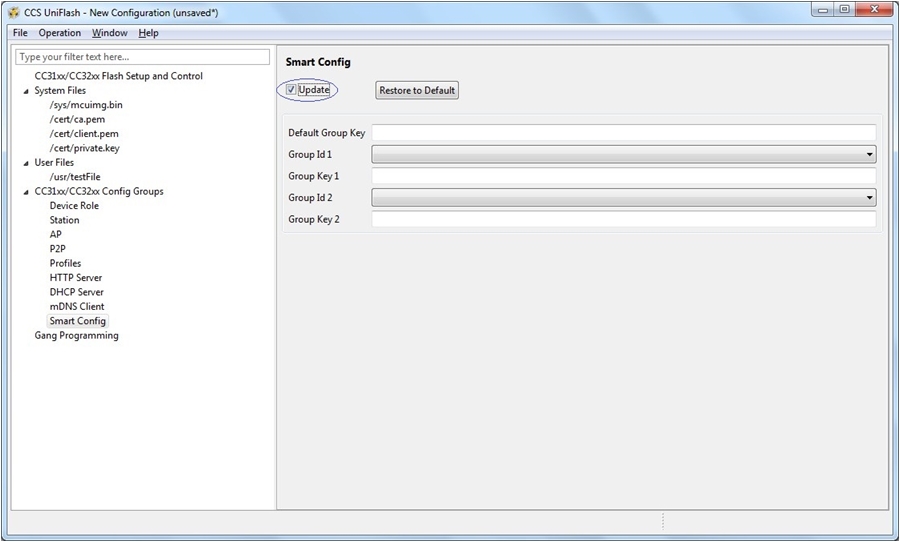This screenshot has width=900, height=542.
Task: Uncheck the Update checkbox
Action: 292,90
